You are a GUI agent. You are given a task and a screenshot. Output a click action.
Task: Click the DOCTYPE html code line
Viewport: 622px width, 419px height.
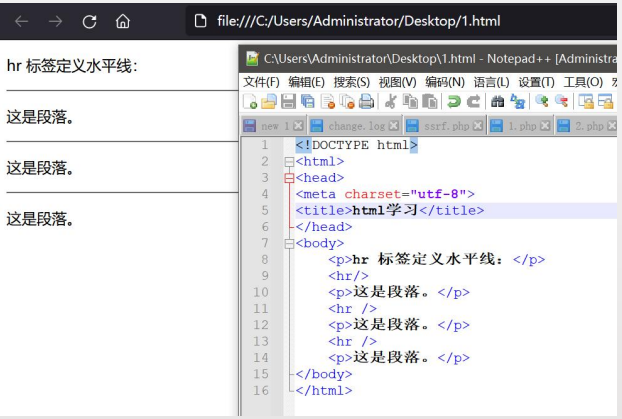tap(356, 145)
